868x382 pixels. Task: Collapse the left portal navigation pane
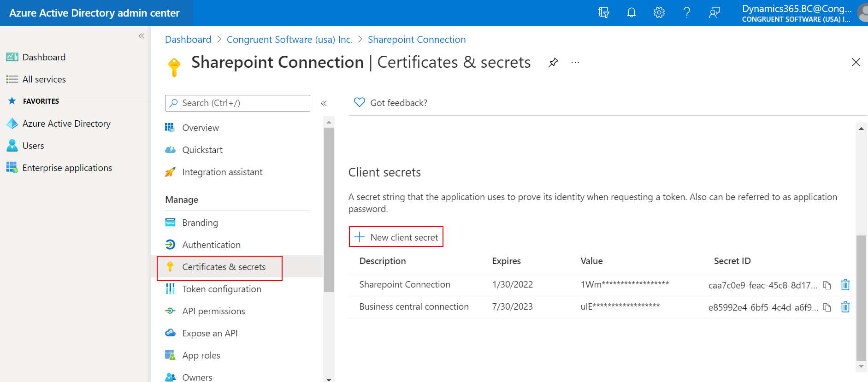[142, 36]
